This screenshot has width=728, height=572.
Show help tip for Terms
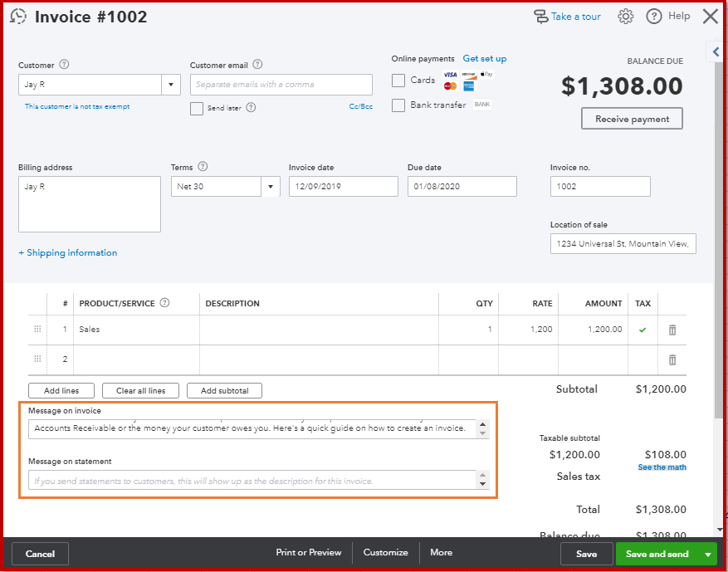pyautogui.click(x=203, y=167)
